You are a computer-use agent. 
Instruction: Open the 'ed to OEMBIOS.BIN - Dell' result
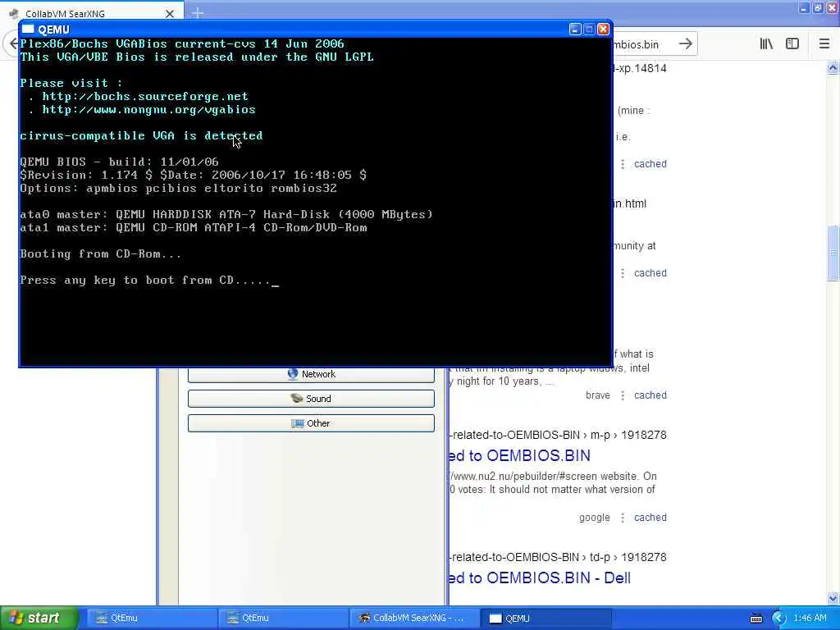tap(540, 578)
